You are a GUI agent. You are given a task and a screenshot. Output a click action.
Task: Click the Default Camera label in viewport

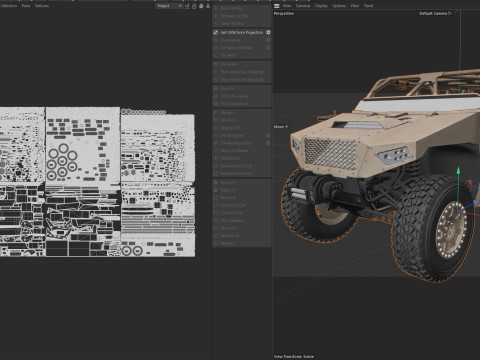[x=433, y=13]
